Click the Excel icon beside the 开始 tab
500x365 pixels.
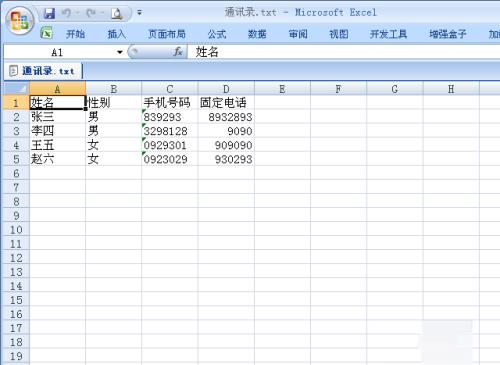point(46,33)
